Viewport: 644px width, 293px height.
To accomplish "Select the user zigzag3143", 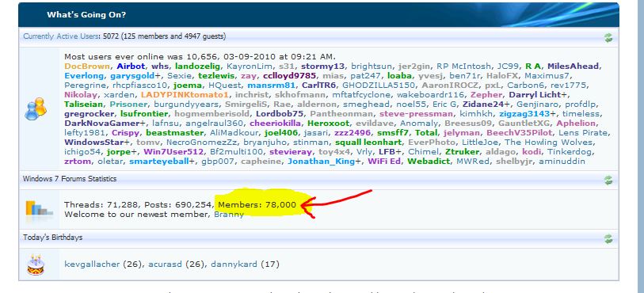I will click(x=524, y=114).
